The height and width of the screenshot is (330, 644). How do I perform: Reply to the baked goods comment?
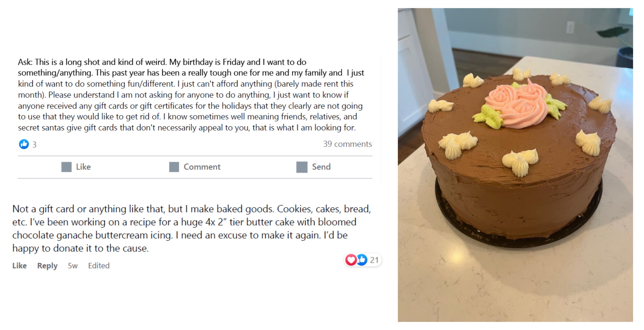coord(47,266)
